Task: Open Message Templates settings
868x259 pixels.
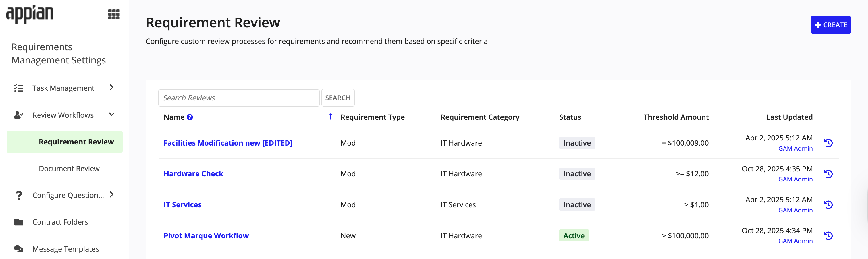Action: coord(66,249)
